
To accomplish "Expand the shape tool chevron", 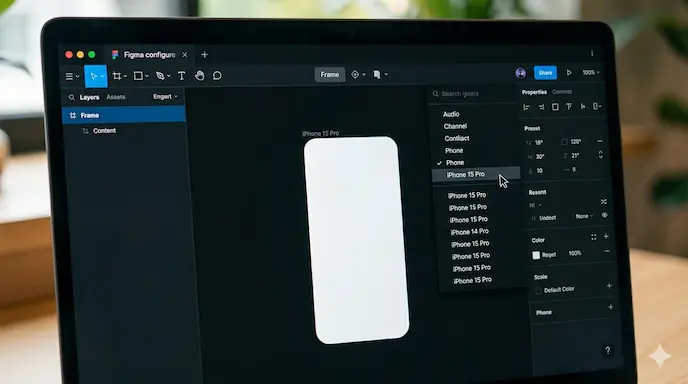I will [147, 76].
